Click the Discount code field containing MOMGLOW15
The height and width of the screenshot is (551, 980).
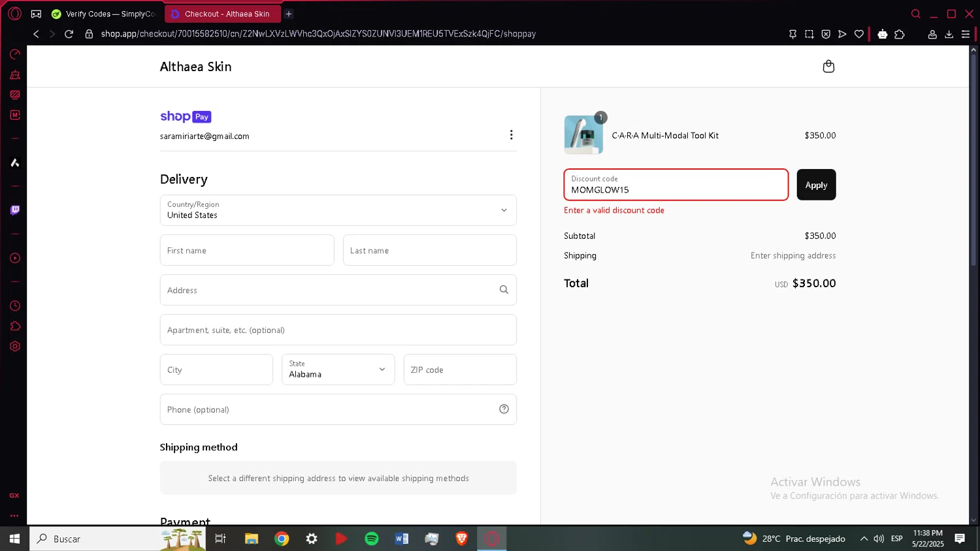coord(676,185)
